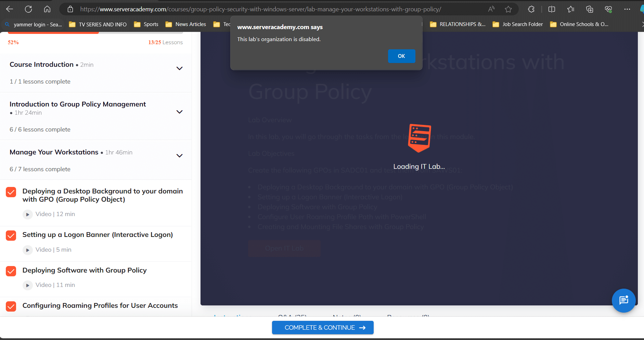644x340 pixels.
Task: Toggle split screen view icon
Action: 552,9
